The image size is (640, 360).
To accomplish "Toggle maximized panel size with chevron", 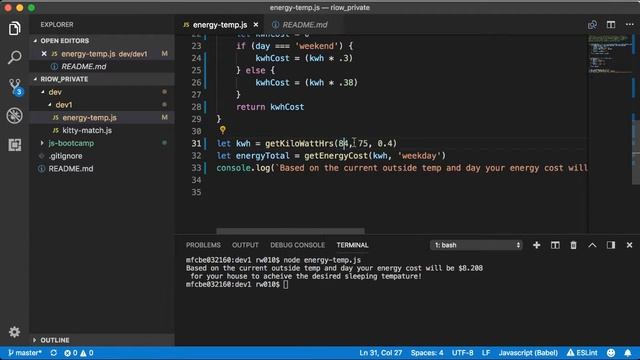I will click(x=592, y=245).
